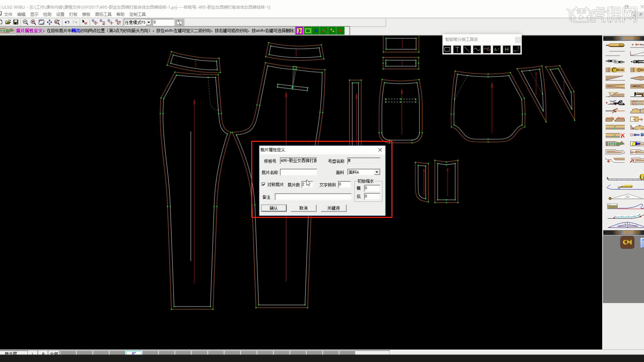
Task: Select the curve tool in smart pen toolbar
Action: tap(477, 50)
